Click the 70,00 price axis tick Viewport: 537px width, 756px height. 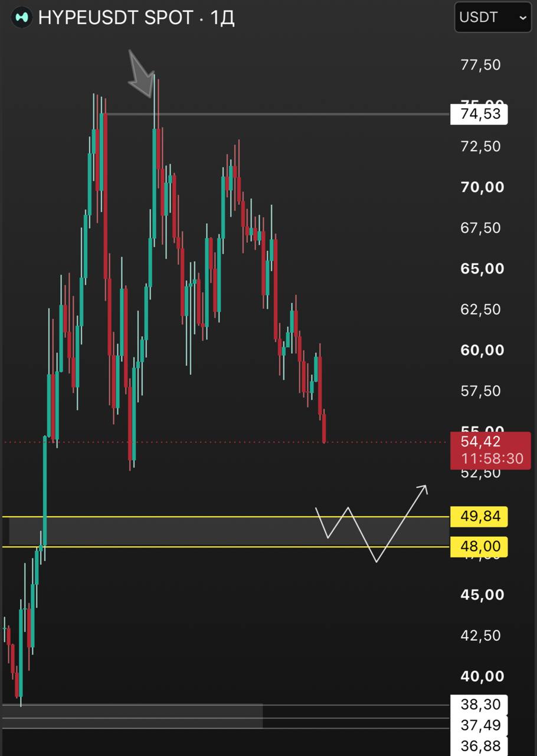(482, 187)
